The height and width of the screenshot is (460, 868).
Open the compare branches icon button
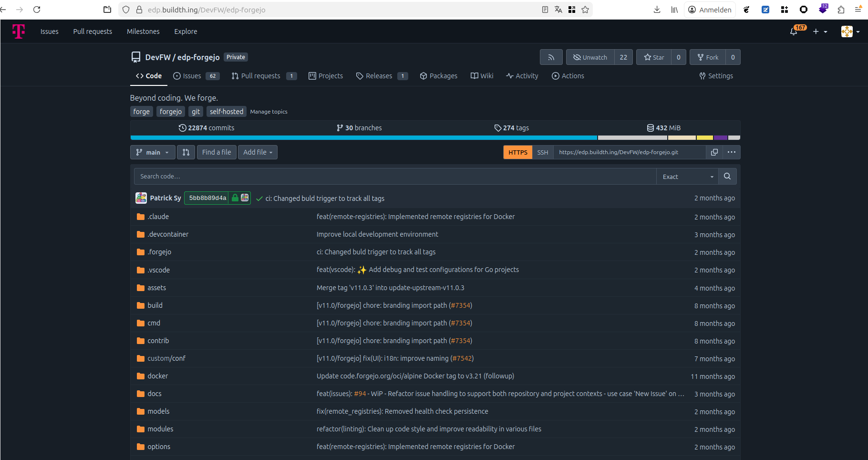pos(186,152)
